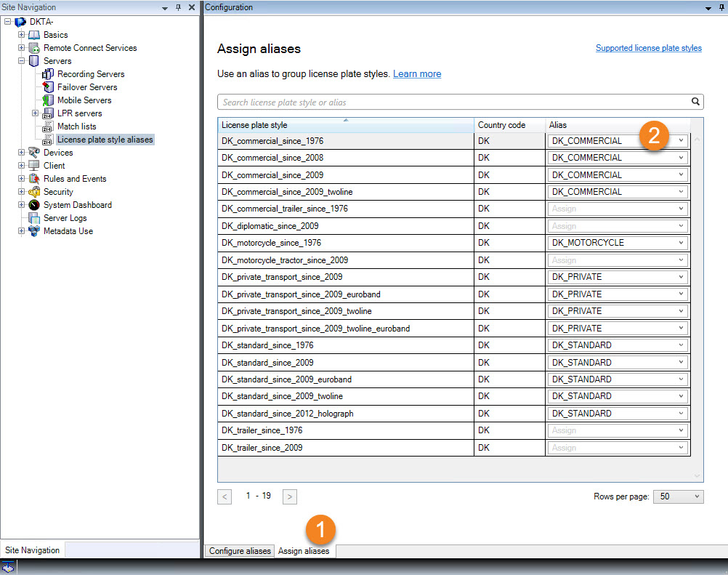Screen dimensions: 728x575
Task: Expand the LPR servers node
Action: (x=35, y=113)
